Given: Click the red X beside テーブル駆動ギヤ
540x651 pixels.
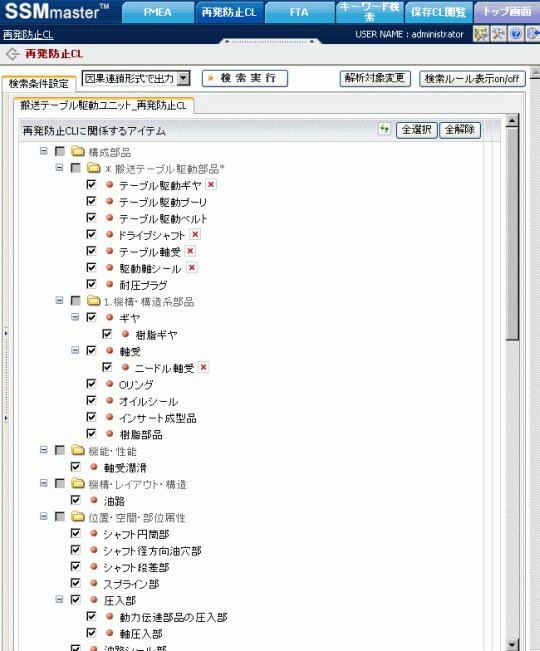Looking at the screenshot, I should pos(211,185).
